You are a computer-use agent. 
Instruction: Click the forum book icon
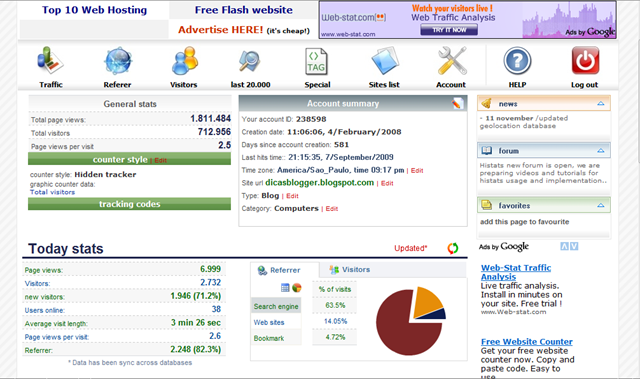(x=487, y=151)
